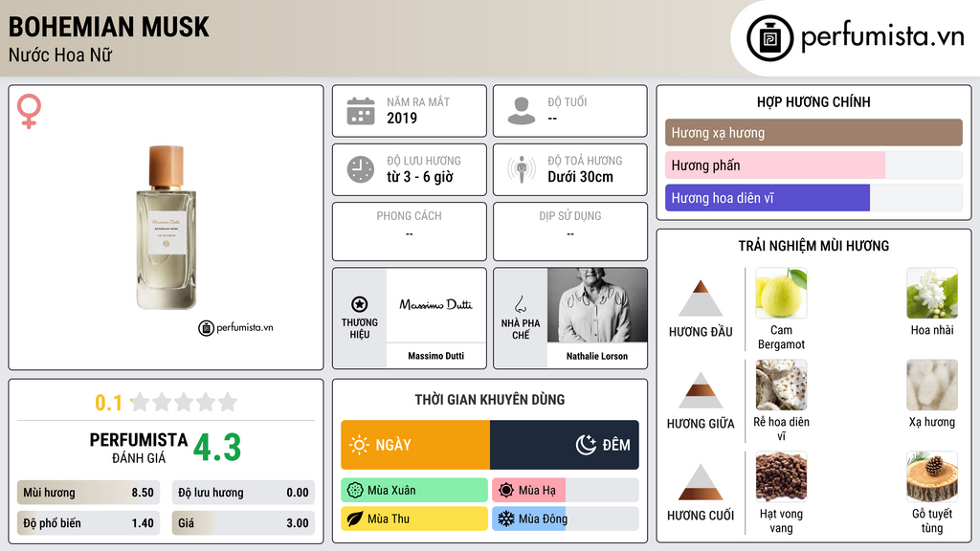Image resolution: width=980 pixels, height=551 pixels.
Task: Click the yellow 0.1 user rating
Action: (108, 403)
